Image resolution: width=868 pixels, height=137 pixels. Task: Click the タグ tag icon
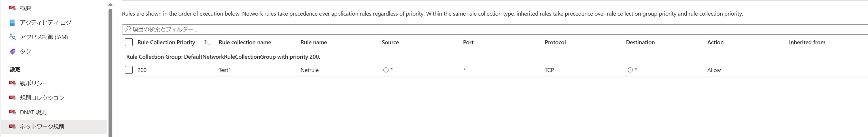tap(12, 51)
